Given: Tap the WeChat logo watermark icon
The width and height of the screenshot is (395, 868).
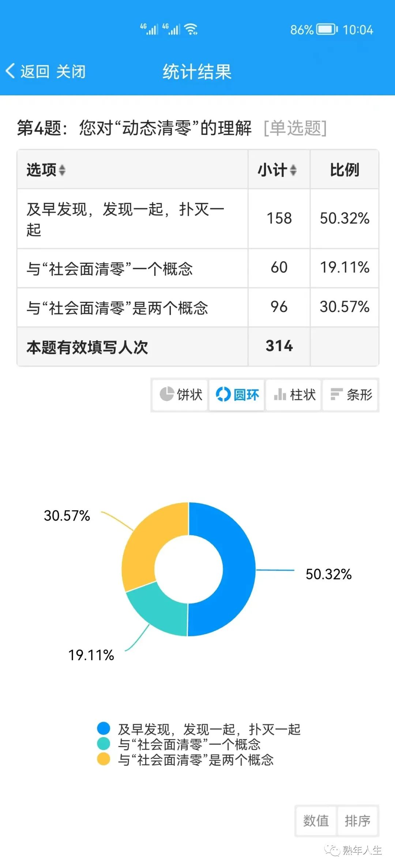Looking at the screenshot, I should pyautogui.click(x=332, y=850).
